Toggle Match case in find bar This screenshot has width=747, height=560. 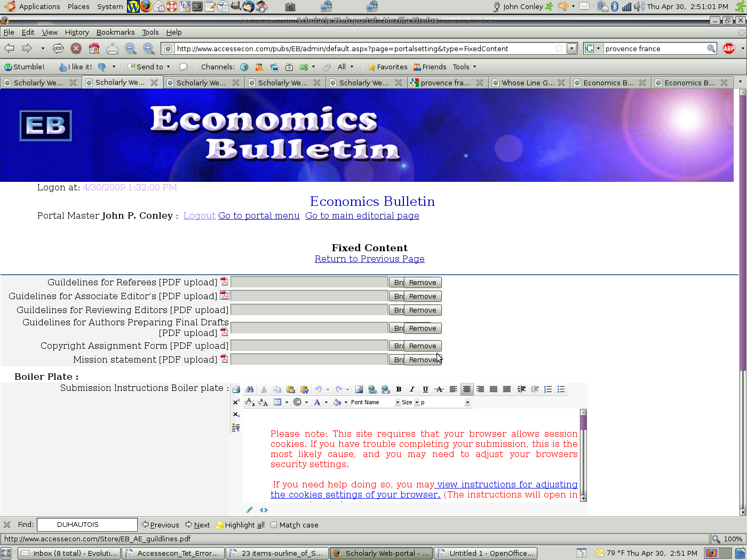point(295,525)
